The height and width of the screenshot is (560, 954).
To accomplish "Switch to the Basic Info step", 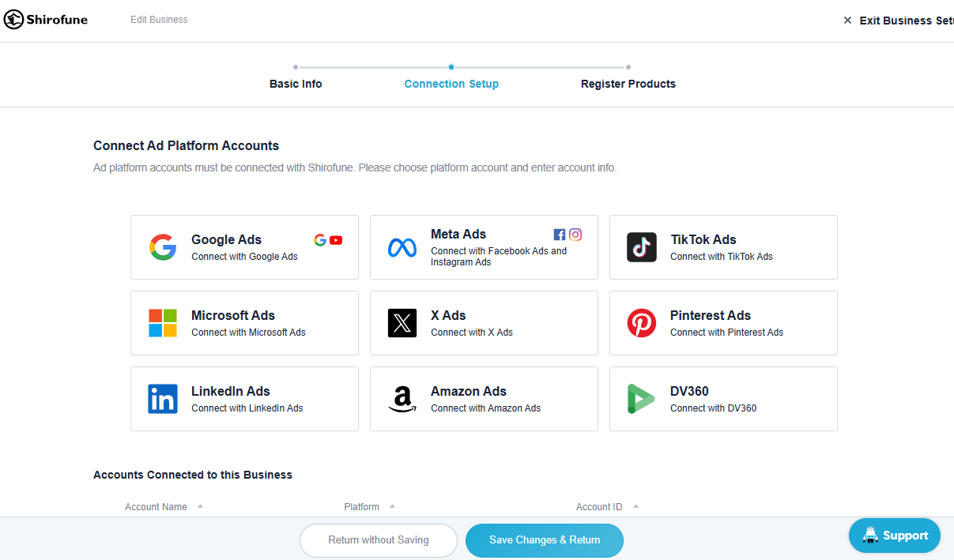I will (296, 83).
